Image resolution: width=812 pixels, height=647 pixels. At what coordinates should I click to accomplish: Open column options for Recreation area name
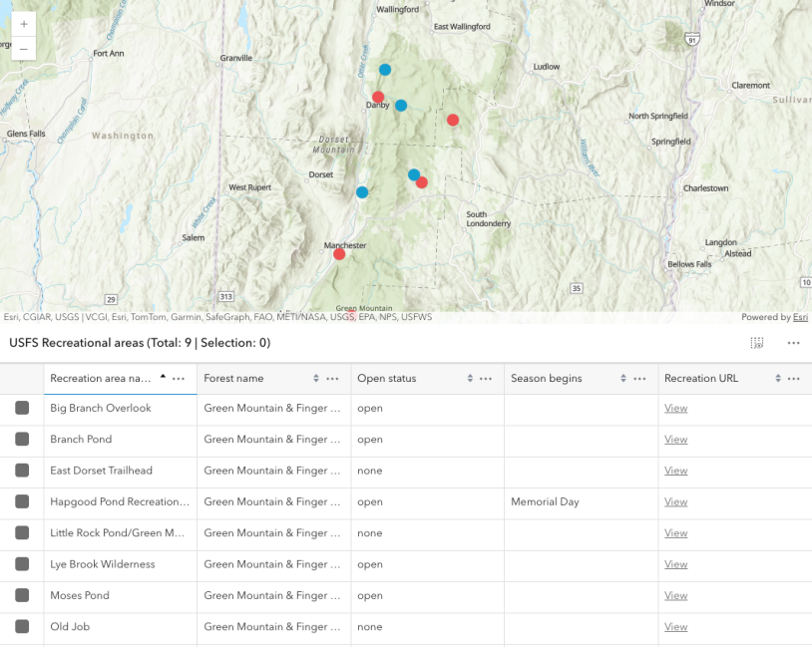[x=179, y=378]
